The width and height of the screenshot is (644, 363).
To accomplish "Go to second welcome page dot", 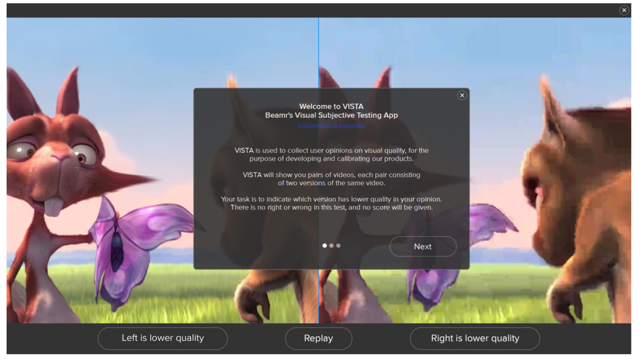I will [x=331, y=246].
